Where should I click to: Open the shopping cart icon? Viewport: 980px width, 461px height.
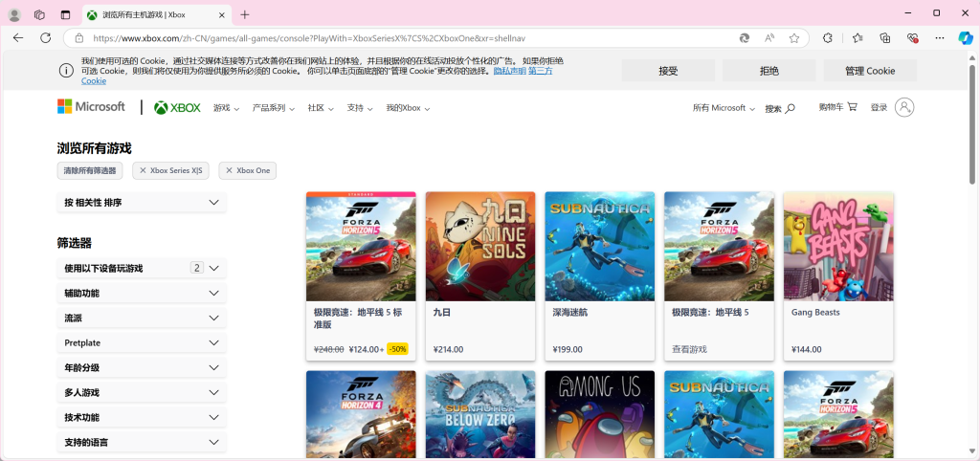853,107
